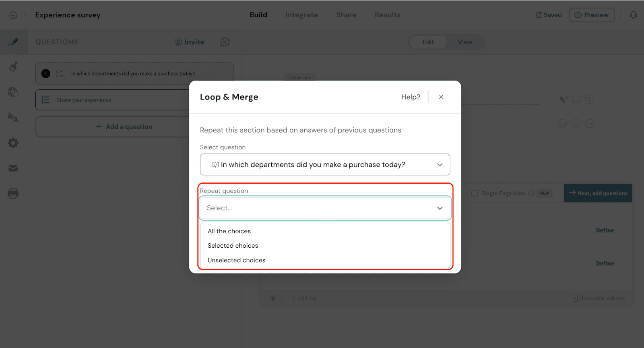This screenshot has width=644, height=348.
Task: Enable Single Page View checkbox
Action: (475, 193)
